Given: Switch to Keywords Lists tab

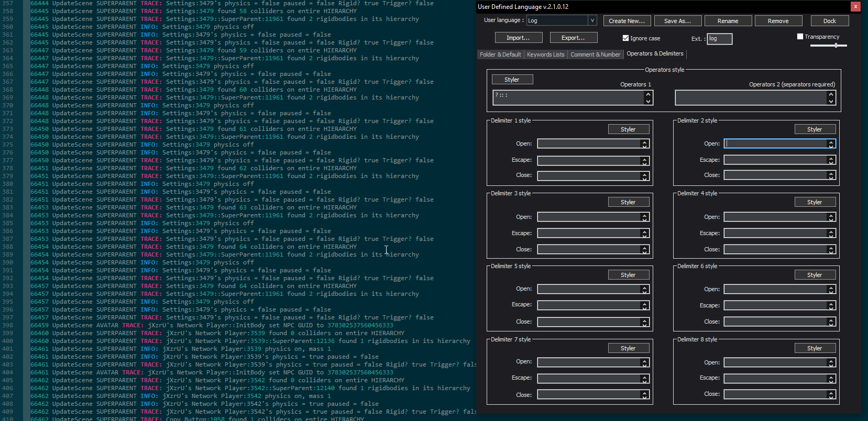Looking at the screenshot, I should pos(545,54).
